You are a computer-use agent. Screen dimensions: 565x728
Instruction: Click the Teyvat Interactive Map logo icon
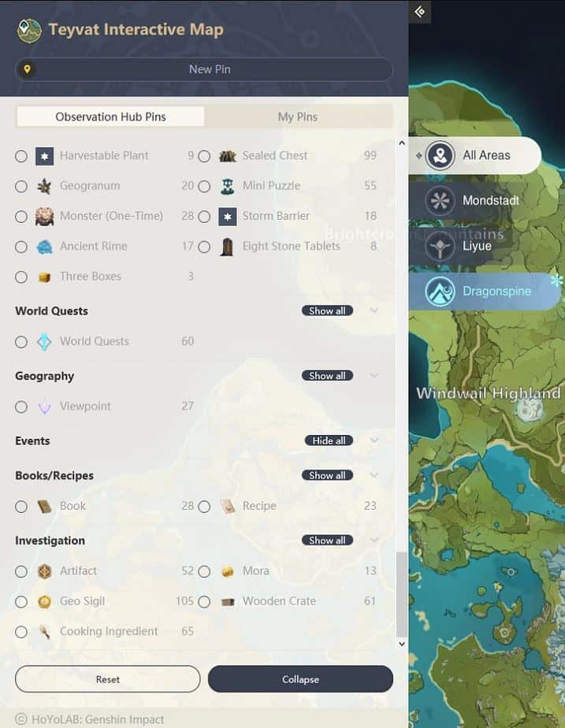(x=29, y=31)
